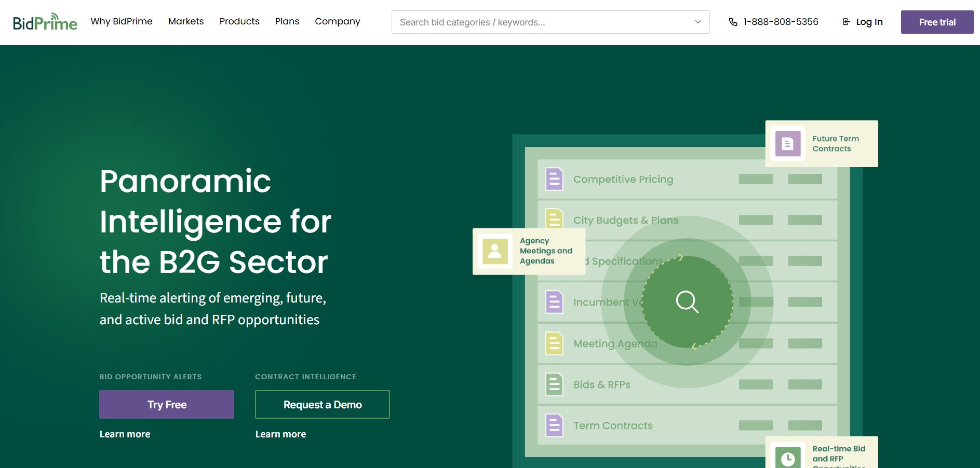Click the Try Free button
This screenshot has height=468, width=980.
(x=167, y=405)
